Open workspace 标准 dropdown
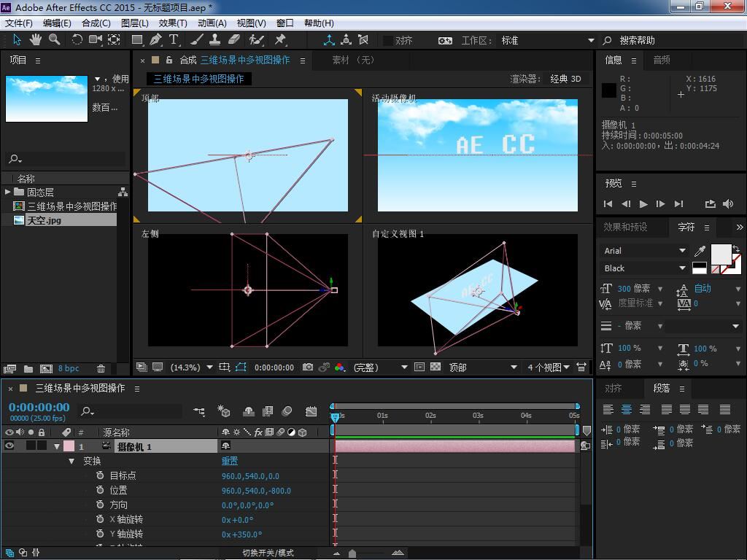Viewport: 747px width, 560px height. pos(547,41)
